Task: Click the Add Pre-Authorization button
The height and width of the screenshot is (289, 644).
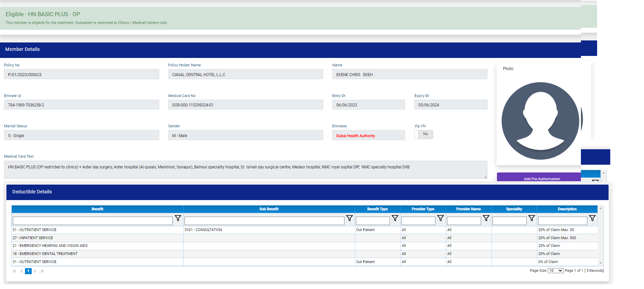Action: [x=541, y=178]
